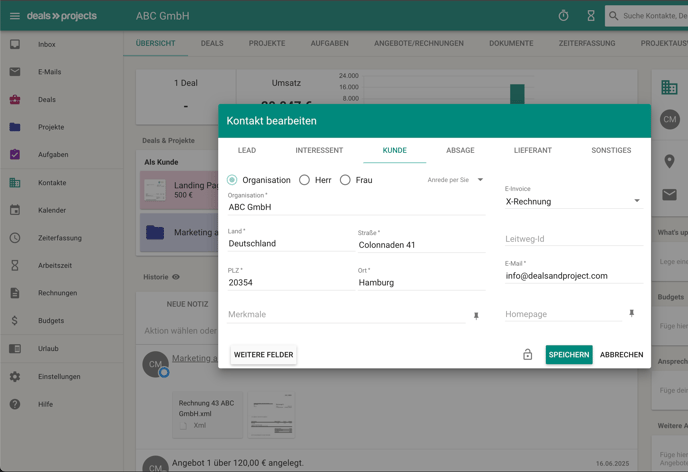The image size is (688, 472).
Task: Switch to the Lead tab
Action: [247, 150]
